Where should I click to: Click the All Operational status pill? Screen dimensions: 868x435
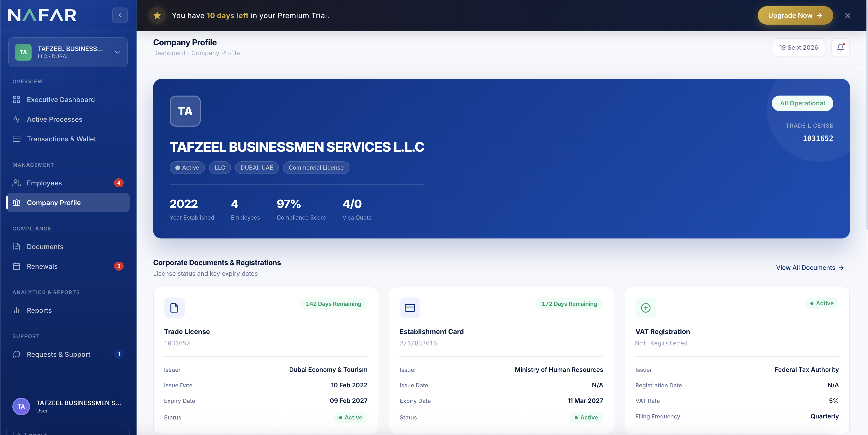802,103
